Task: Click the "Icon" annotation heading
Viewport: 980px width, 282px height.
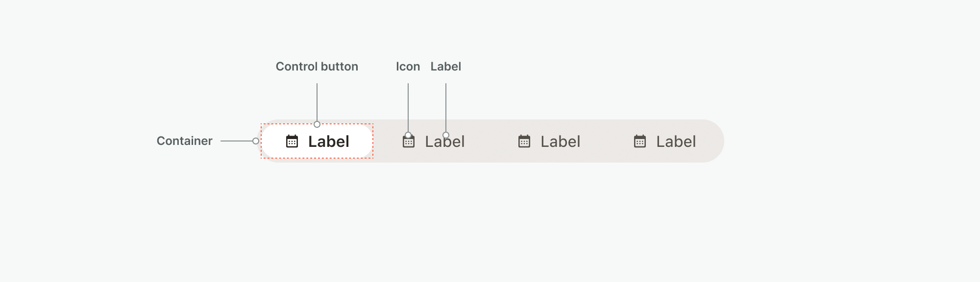Action: click(408, 67)
